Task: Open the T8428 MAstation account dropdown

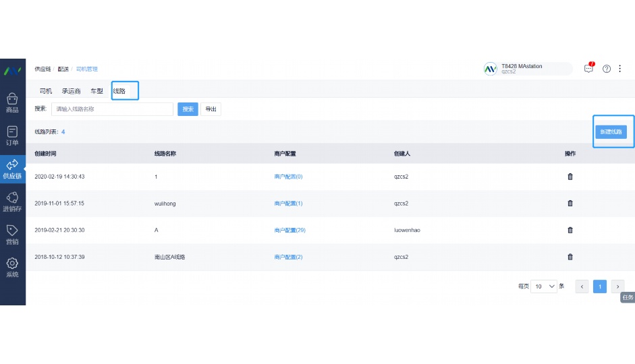Action: (528, 69)
